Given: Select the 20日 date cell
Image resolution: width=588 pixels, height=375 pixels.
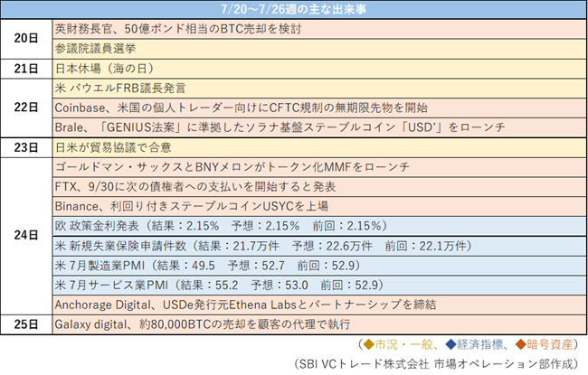Looking at the screenshot, I should [x=26, y=39].
